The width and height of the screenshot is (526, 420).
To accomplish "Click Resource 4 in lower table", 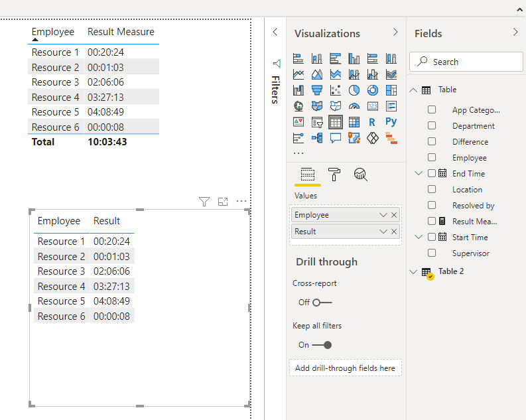I will click(62, 287).
